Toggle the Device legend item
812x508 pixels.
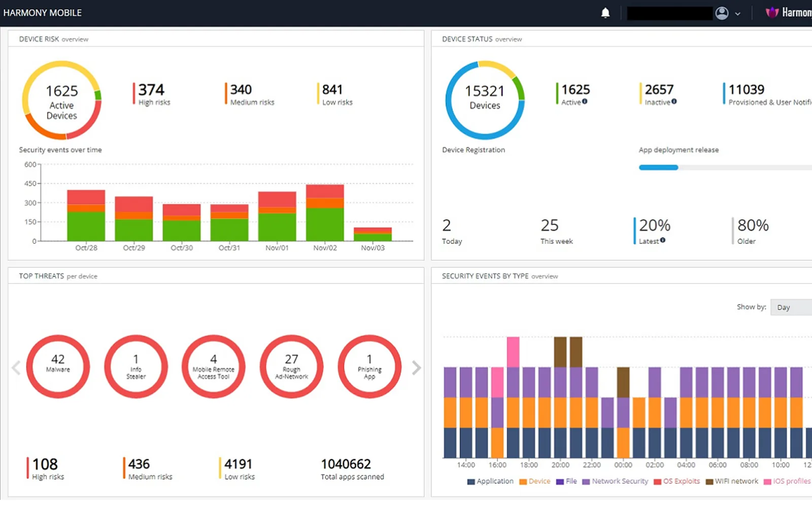pyautogui.click(x=535, y=481)
